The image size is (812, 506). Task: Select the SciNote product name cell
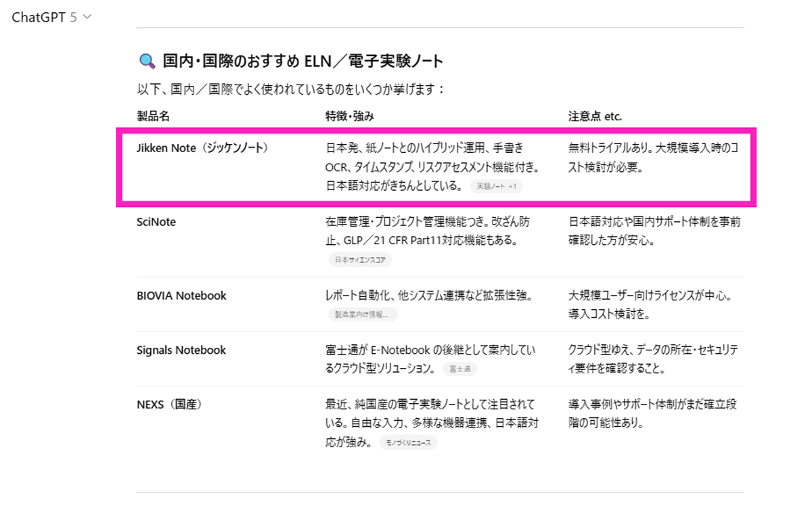[x=156, y=222]
